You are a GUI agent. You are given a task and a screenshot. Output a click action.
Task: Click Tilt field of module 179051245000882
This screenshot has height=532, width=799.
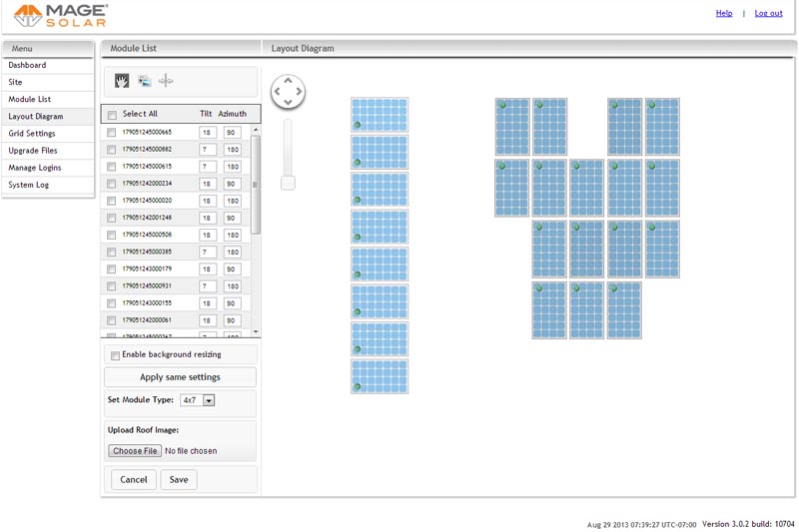tap(208, 150)
